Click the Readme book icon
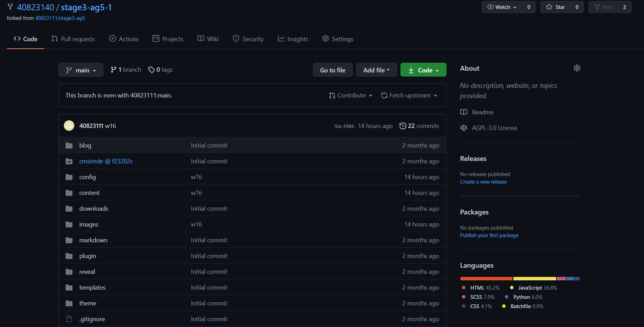Screen dimensions: 644x327 (x=464, y=112)
